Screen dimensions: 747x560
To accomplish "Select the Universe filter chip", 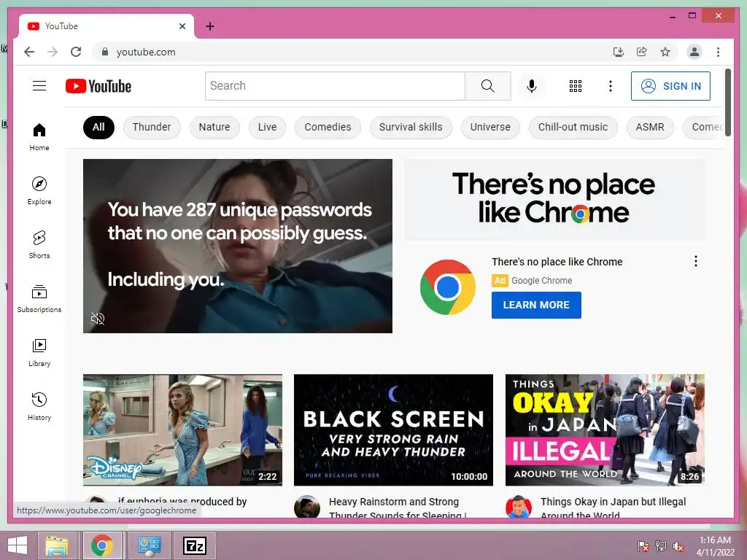I will [490, 127].
